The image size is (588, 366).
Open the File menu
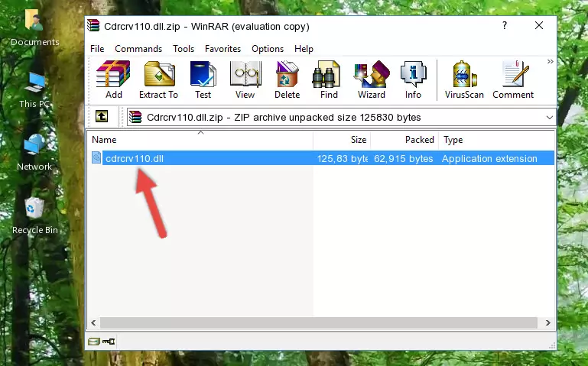[x=97, y=49]
